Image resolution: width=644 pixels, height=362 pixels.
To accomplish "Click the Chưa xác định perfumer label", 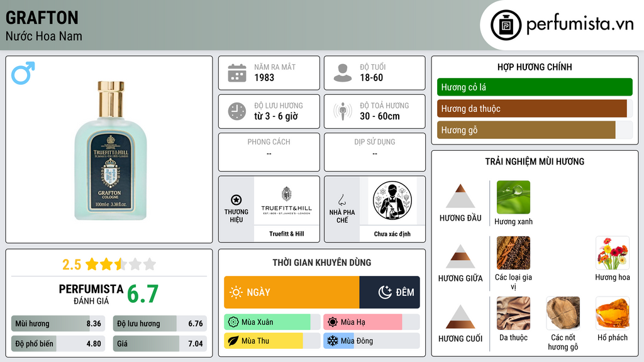I will (392, 234).
